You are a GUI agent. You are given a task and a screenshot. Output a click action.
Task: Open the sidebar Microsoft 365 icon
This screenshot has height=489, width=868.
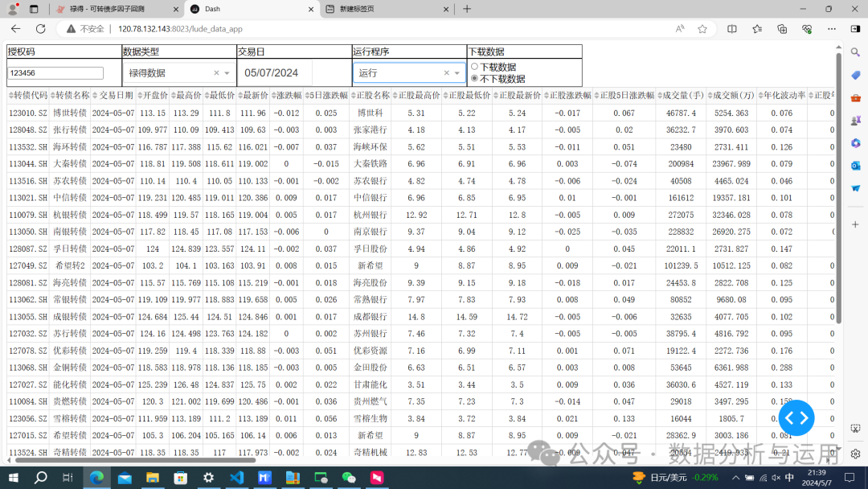(x=855, y=143)
